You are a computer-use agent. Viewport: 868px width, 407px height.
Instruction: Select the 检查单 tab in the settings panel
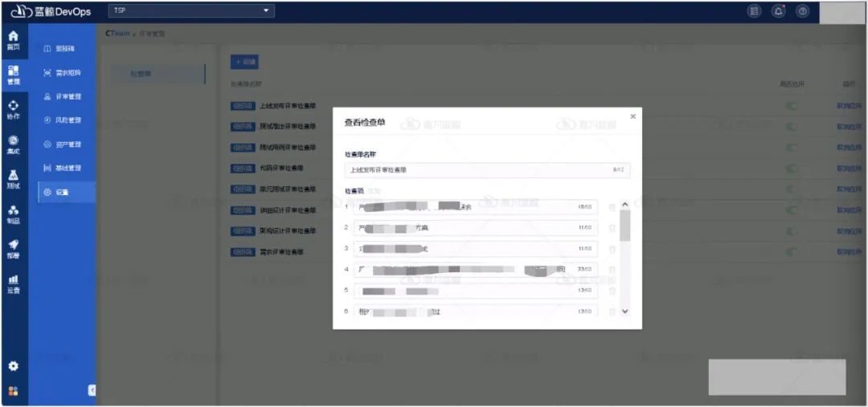pyautogui.click(x=158, y=74)
